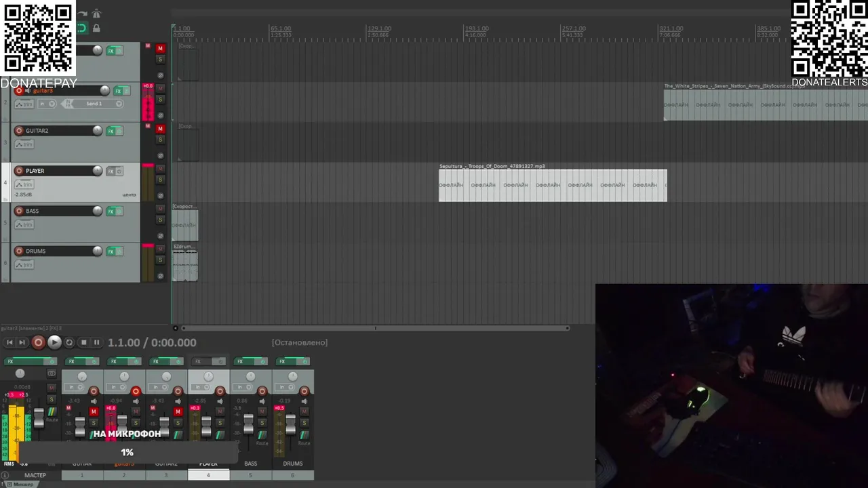Viewport: 868px width, 488px height.
Task: Open the 'in' input dropdown on guitar3 track
Action: click(x=47, y=104)
